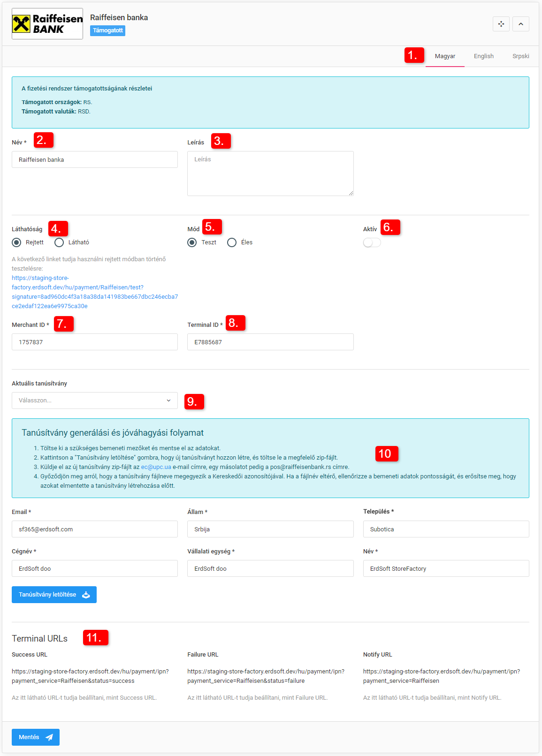This screenshot has height=756, width=542.
Task: Select the Látható visibility radio button
Action: 59,242
